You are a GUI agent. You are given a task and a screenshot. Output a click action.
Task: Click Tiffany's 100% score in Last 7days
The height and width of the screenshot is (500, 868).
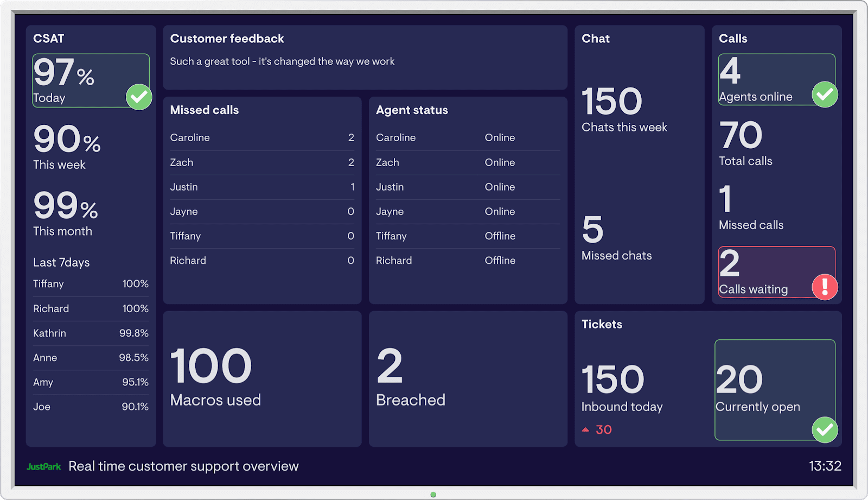click(x=136, y=284)
